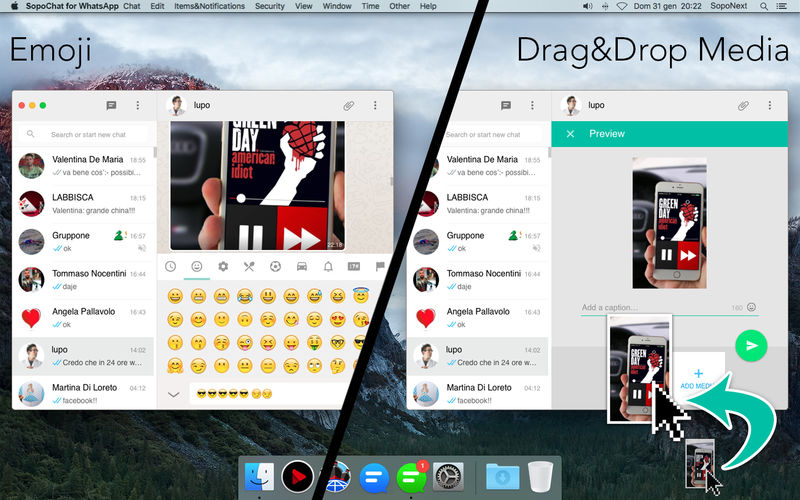
Task: Open Valentina De Maria chat in emoji picker window
Action: click(83, 166)
